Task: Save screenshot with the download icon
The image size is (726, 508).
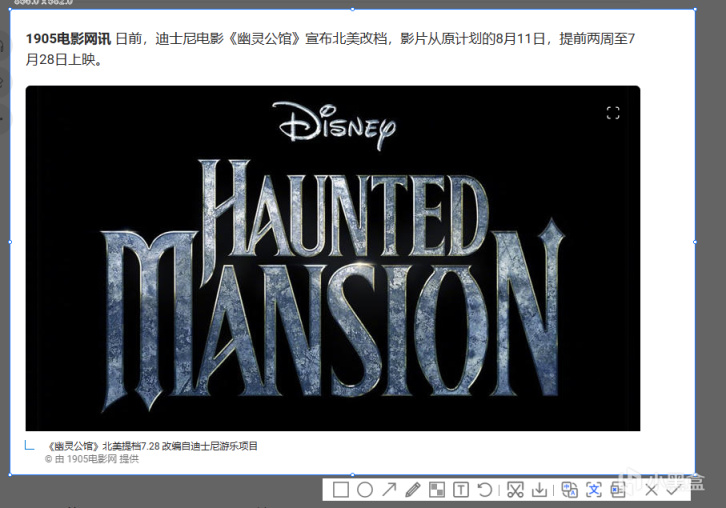Action: pyautogui.click(x=539, y=489)
